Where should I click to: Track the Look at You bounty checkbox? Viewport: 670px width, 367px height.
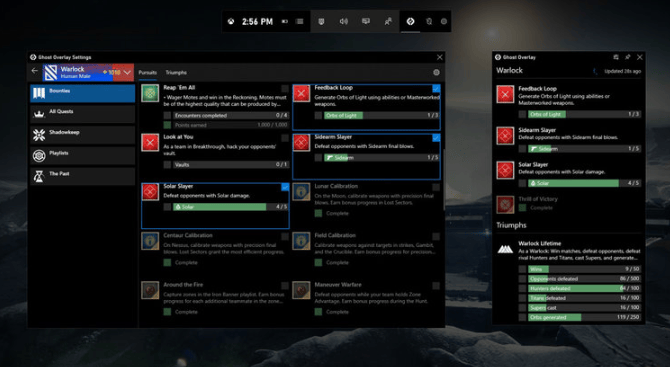pos(285,138)
